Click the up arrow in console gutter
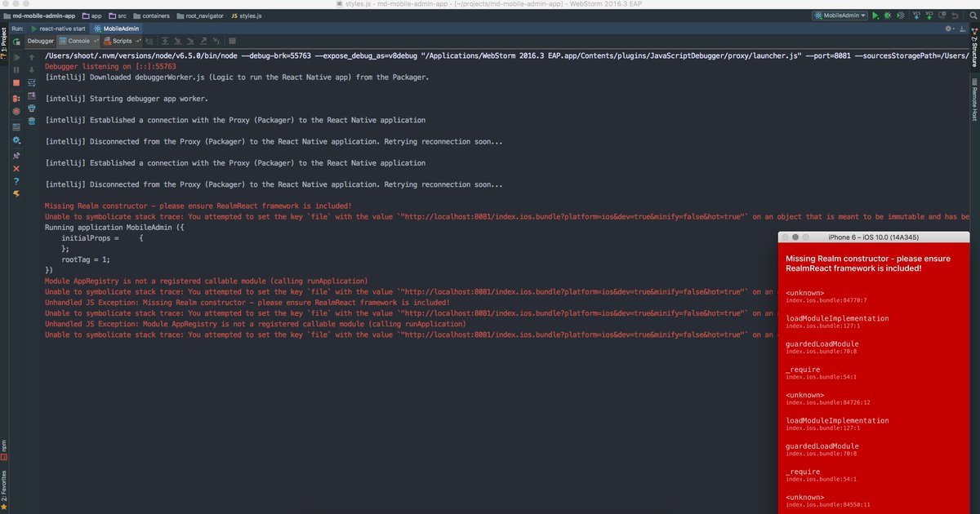 [x=32, y=57]
